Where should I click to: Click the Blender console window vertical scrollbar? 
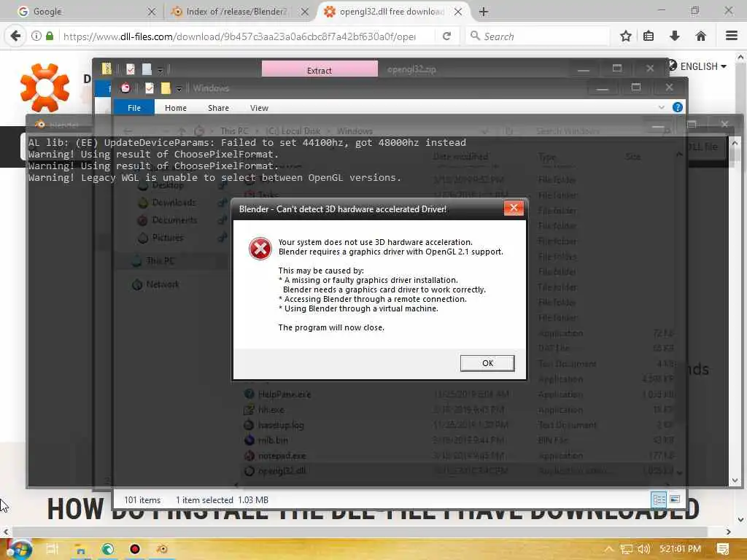(x=735, y=312)
